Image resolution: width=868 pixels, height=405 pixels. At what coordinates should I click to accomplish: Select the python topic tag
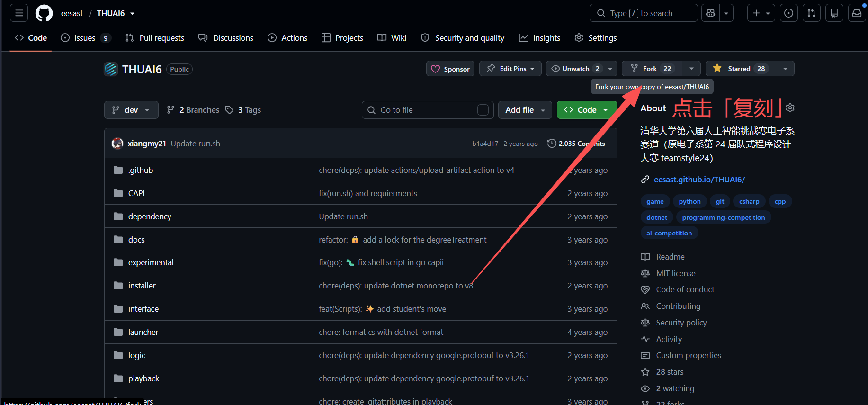(x=689, y=201)
